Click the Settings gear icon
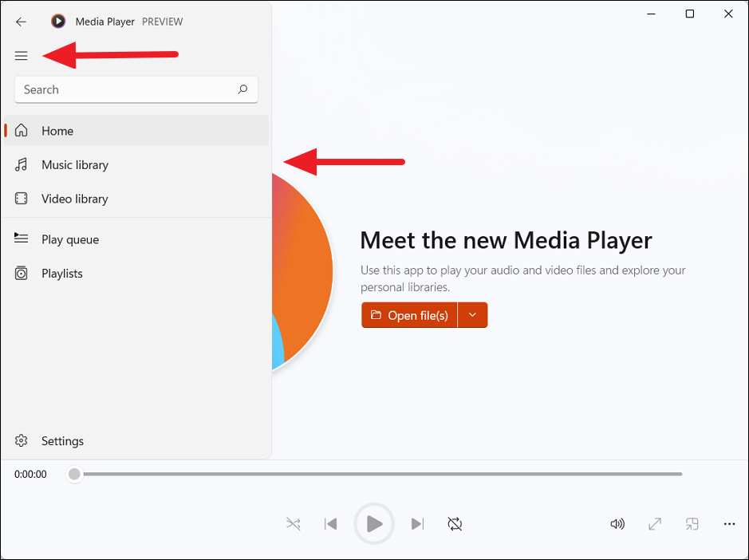The width and height of the screenshot is (749, 560). pos(21,440)
